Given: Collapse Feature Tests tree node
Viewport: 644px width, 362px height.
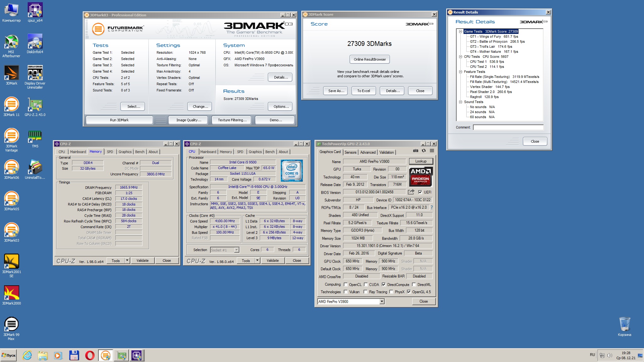Looking at the screenshot, I should (460, 72).
